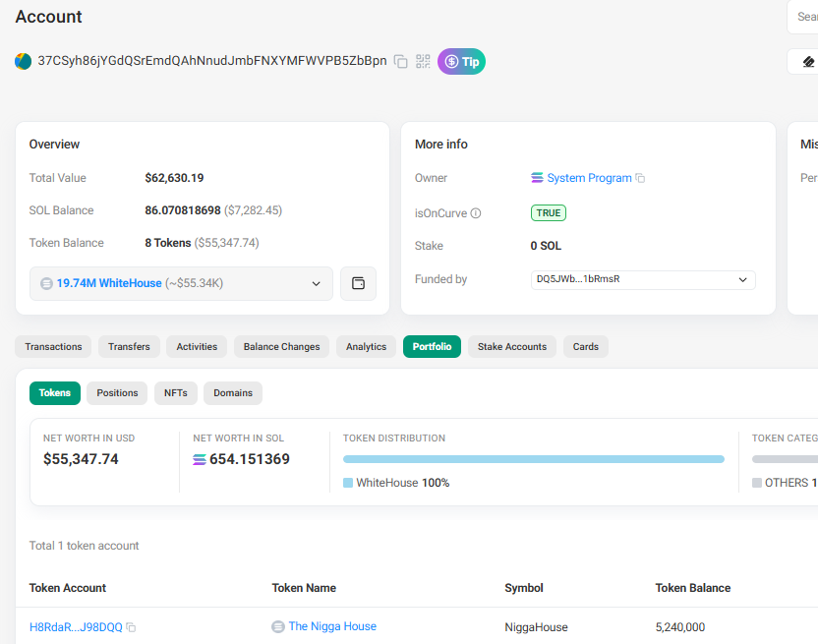Click the TRUE isOnCurve badge
The width and height of the screenshot is (818, 644).
click(549, 213)
